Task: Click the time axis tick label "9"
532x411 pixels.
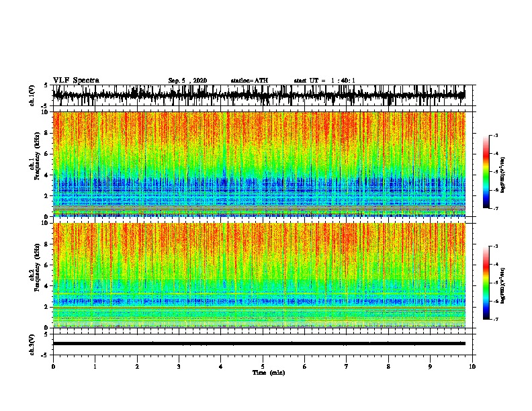Action: tap(430, 367)
